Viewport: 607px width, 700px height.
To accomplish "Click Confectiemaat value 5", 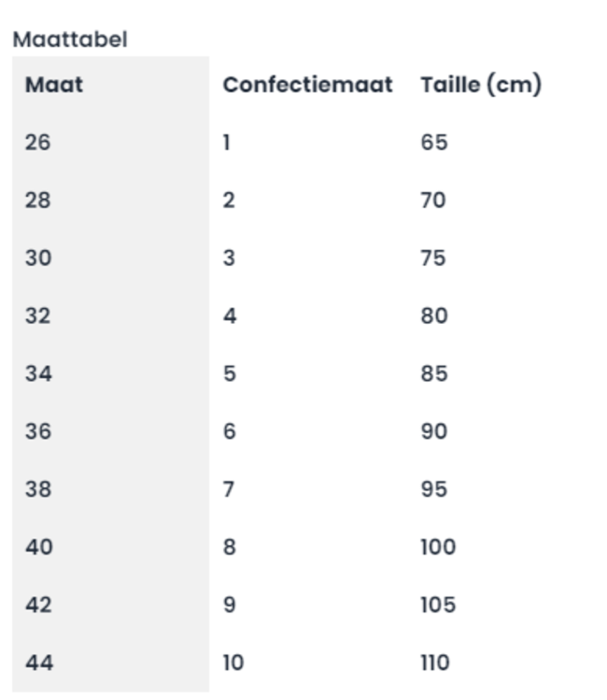I will 230,374.
